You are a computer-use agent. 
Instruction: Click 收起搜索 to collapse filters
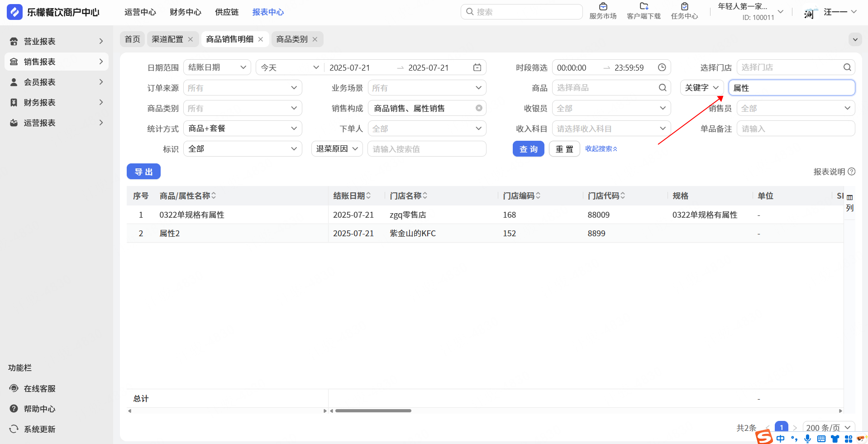(601, 149)
